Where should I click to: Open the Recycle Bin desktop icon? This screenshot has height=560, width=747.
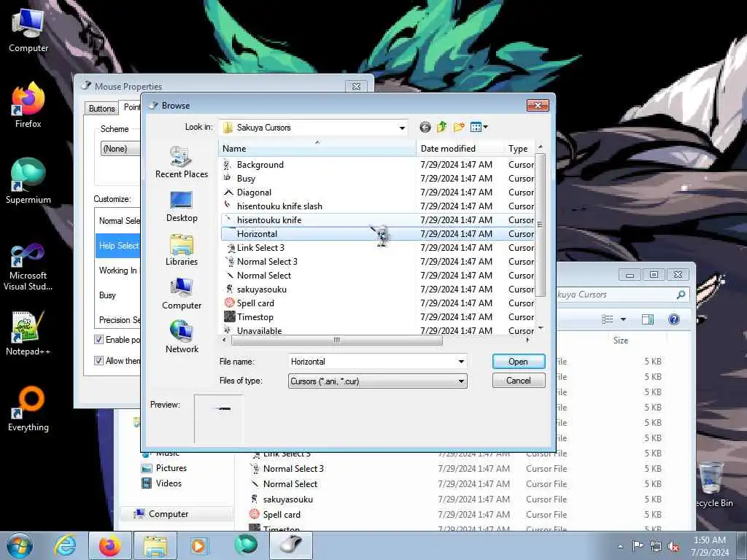(x=711, y=484)
